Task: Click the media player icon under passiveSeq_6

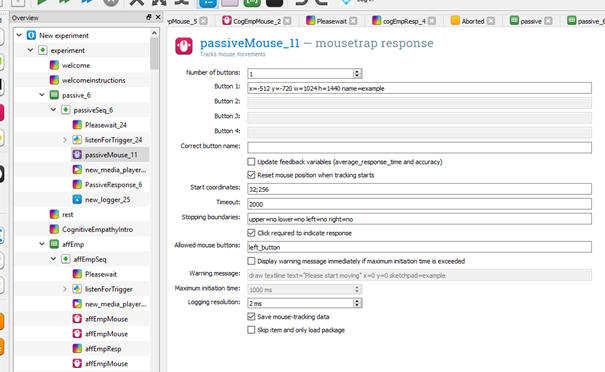Action: [x=77, y=170]
